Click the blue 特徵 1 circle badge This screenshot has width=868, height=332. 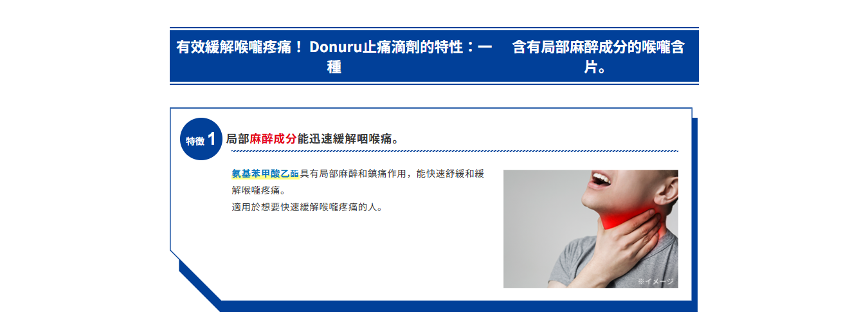point(201,139)
